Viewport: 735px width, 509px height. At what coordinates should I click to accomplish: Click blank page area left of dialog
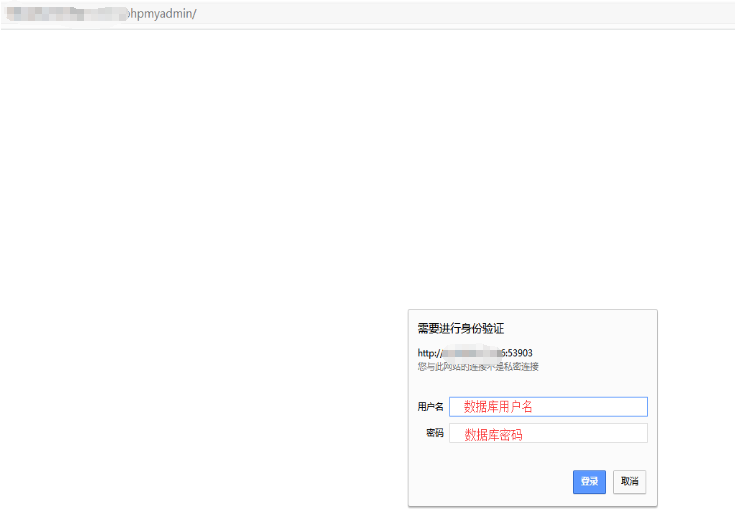(200, 400)
